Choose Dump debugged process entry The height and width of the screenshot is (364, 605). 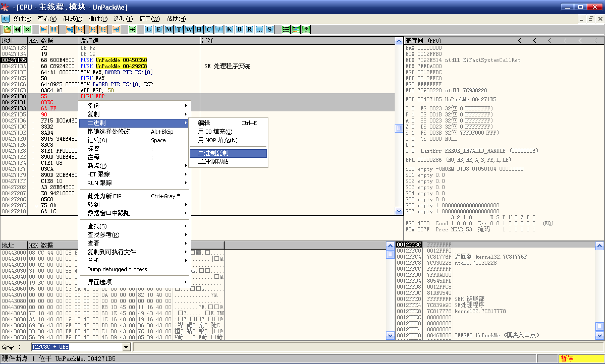[x=117, y=269]
